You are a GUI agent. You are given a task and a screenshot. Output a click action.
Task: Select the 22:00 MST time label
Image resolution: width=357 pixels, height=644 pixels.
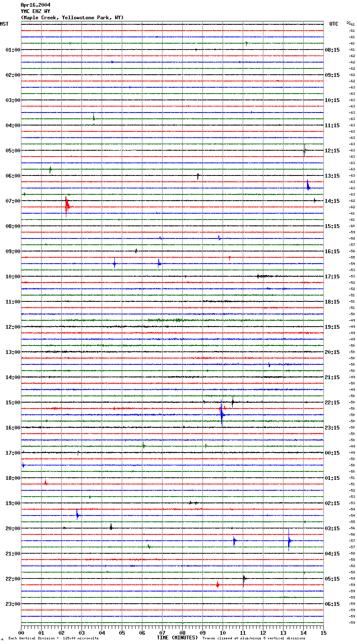pyautogui.click(x=13, y=579)
